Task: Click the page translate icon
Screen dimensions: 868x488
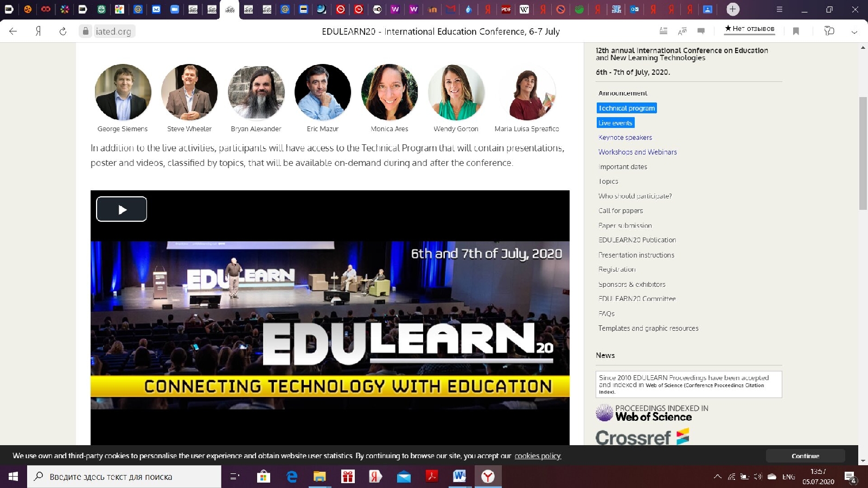Action: pos(682,31)
